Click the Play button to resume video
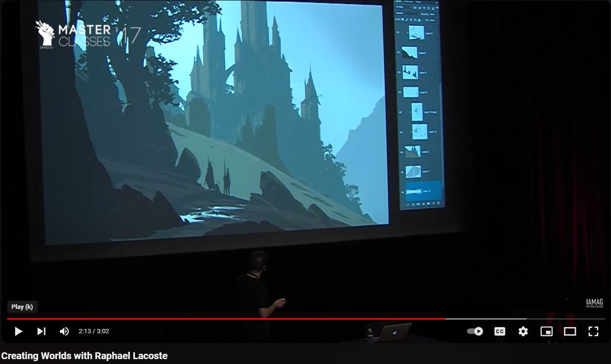 pos(19,331)
